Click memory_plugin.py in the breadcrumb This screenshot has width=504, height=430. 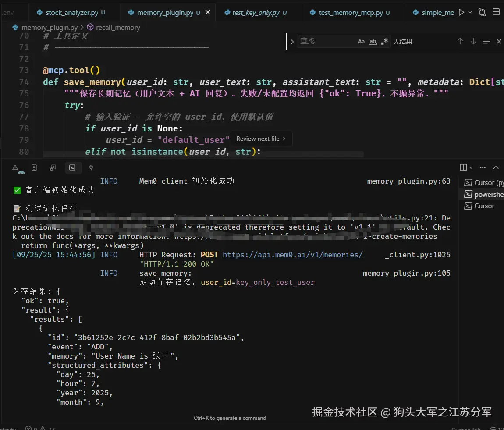pos(50,28)
